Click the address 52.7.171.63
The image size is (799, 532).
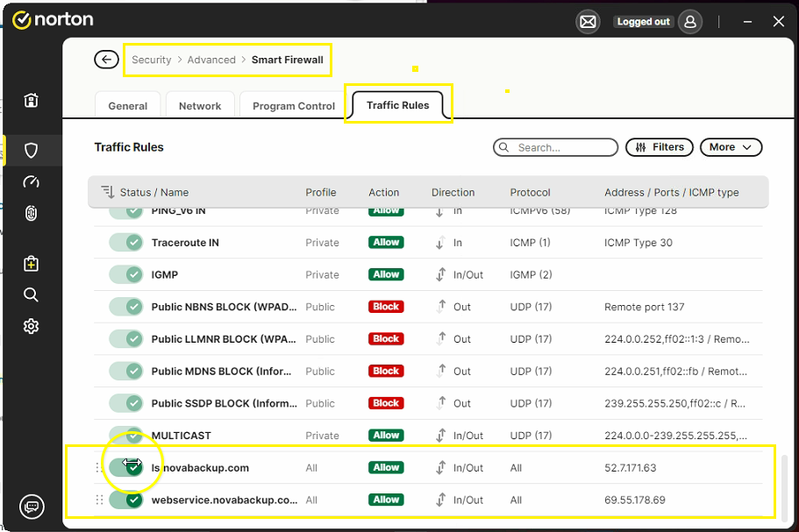631,467
